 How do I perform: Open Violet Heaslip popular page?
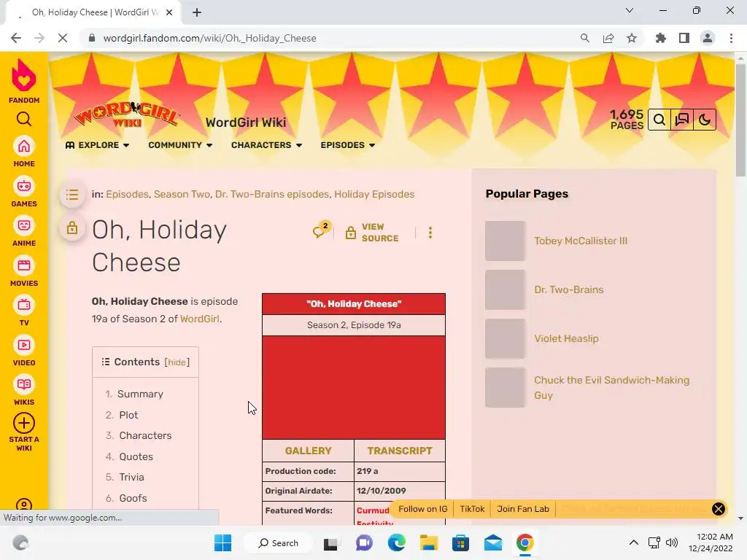[x=566, y=338]
